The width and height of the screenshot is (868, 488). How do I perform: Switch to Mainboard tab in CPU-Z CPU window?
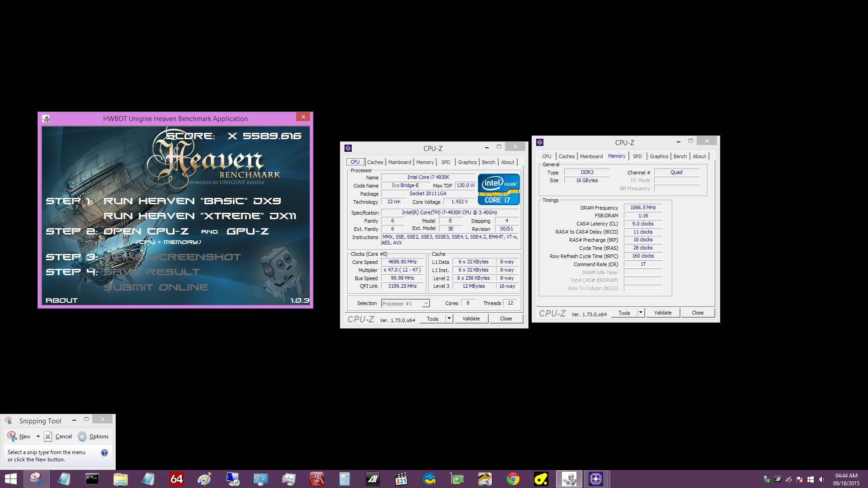(400, 162)
